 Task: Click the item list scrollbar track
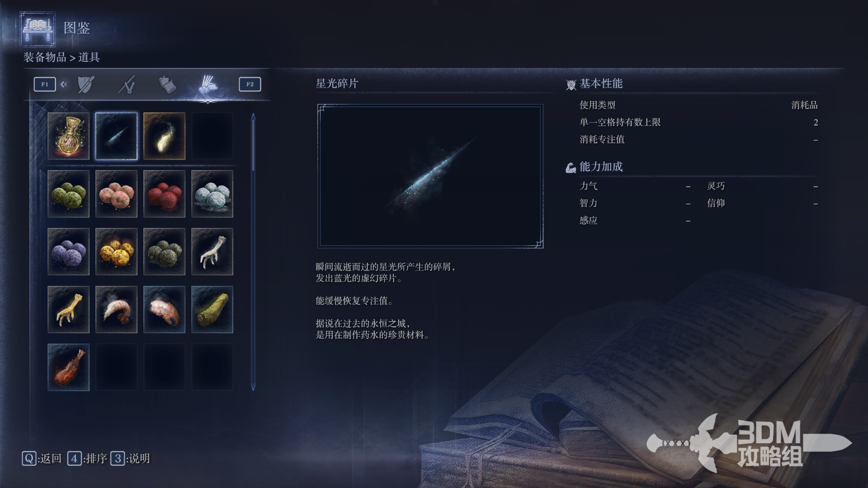pos(253,252)
